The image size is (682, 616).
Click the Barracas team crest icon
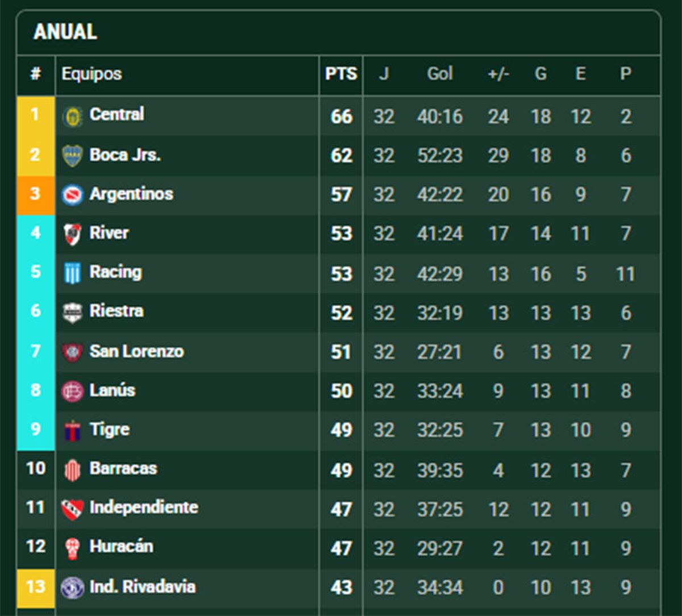click(x=72, y=469)
